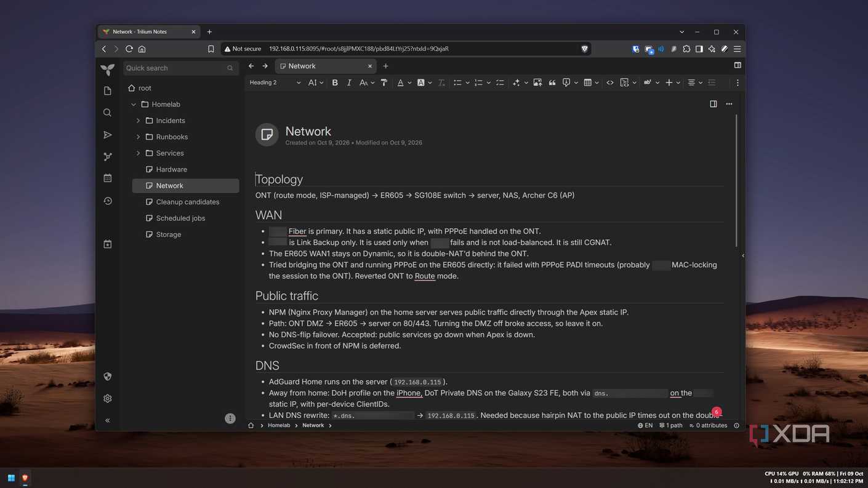Select the format painter tool
This screenshot has width=868, height=488.
click(x=384, y=82)
